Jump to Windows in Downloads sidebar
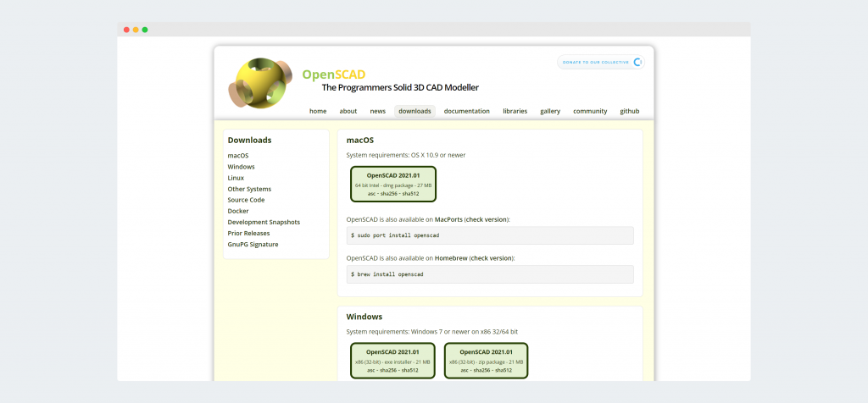 pos(242,167)
